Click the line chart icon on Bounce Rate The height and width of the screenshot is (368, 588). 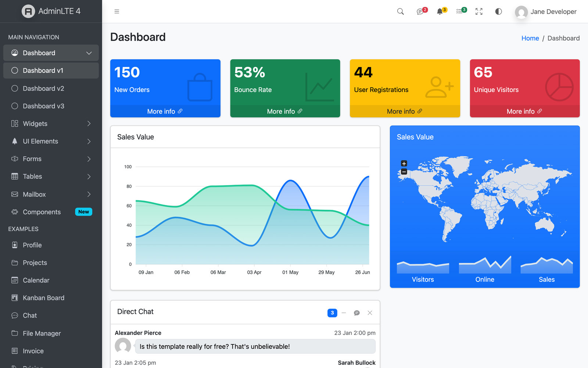(x=320, y=87)
